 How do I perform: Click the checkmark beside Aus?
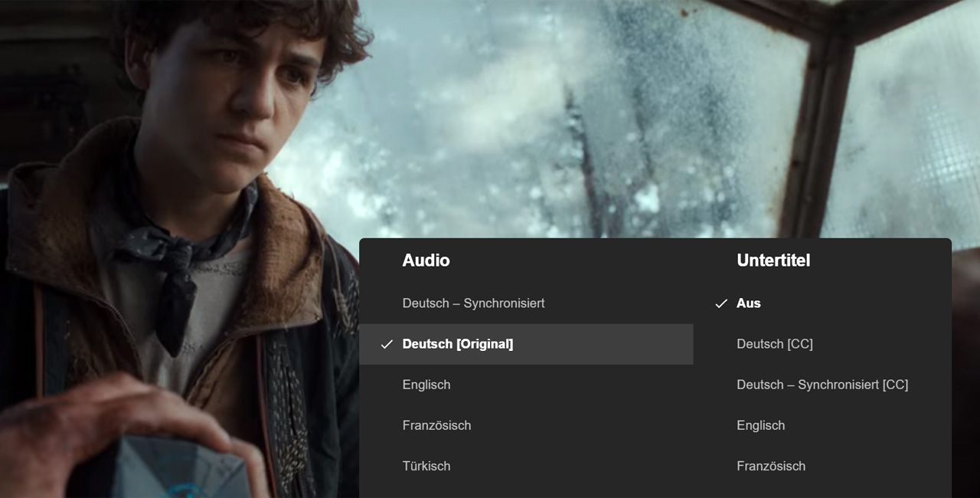point(721,304)
